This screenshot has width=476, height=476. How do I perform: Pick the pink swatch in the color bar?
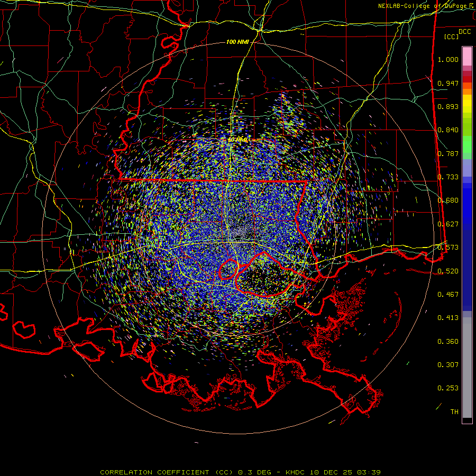467,56
